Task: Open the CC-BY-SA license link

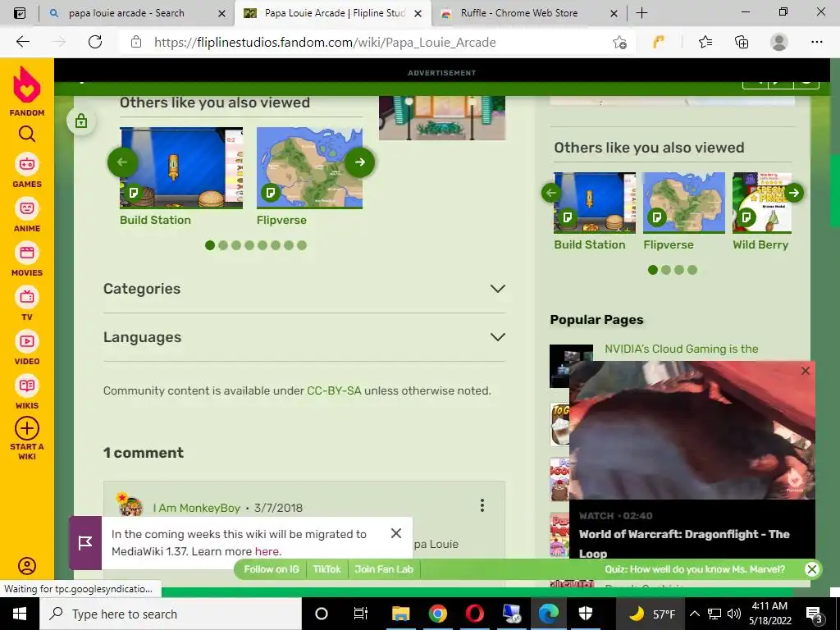Action: [334, 390]
